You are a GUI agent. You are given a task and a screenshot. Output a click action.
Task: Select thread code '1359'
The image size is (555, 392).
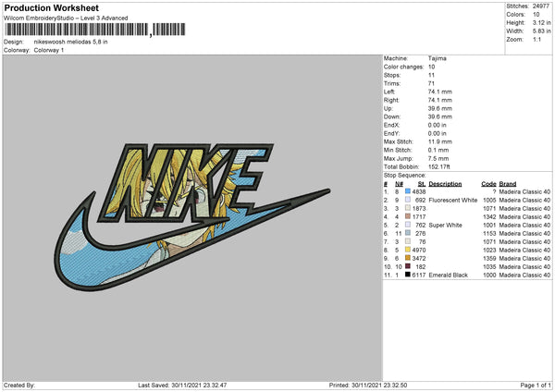(489, 258)
